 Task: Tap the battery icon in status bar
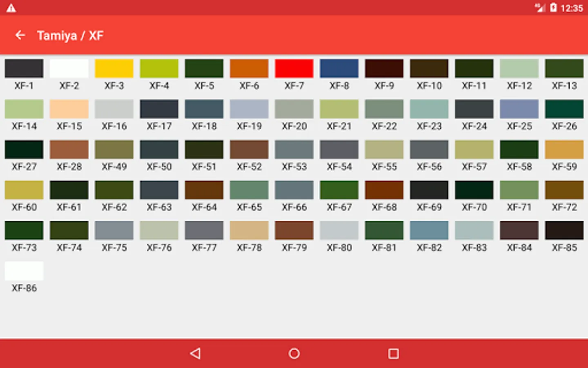pyautogui.click(x=553, y=7)
